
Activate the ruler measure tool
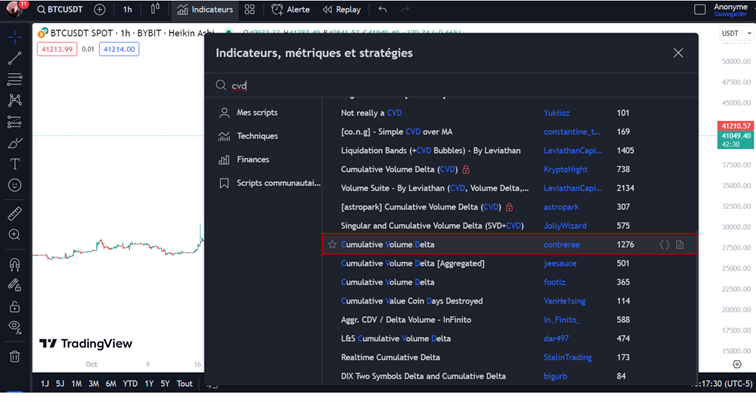(x=15, y=213)
